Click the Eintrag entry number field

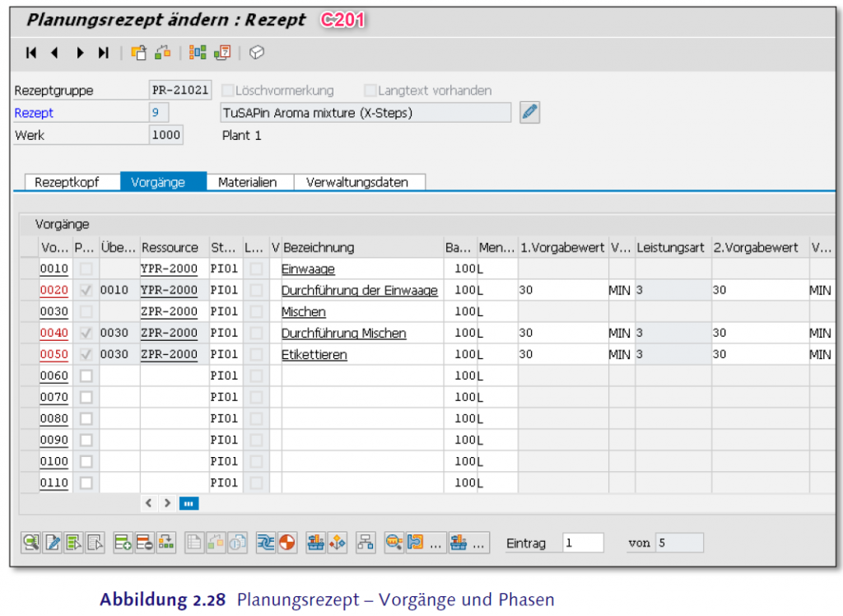coord(583,543)
